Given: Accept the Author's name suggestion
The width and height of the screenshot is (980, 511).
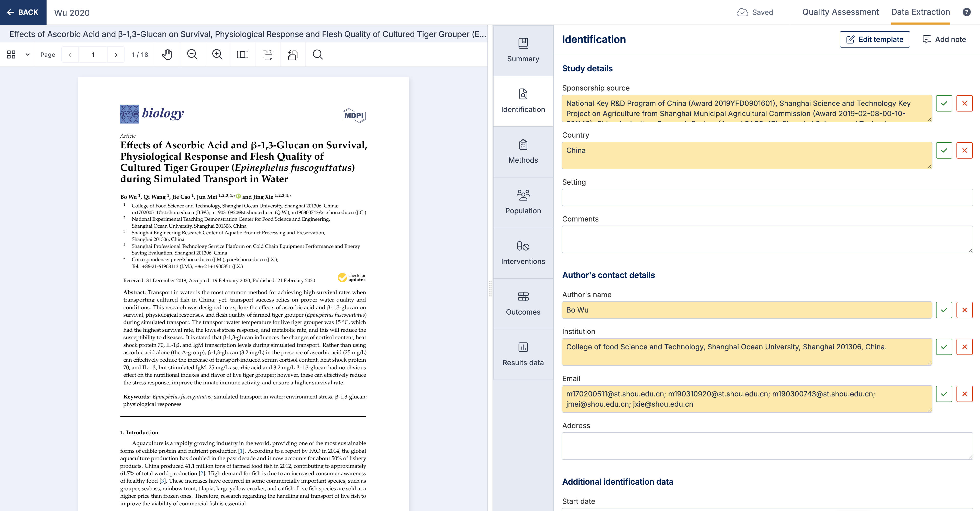Looking at the screenshot, I should tap(944, 310).
